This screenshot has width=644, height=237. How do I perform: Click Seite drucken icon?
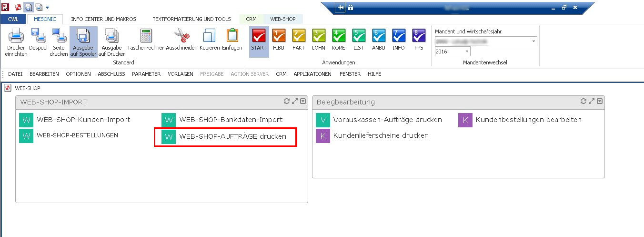(59, 42)
